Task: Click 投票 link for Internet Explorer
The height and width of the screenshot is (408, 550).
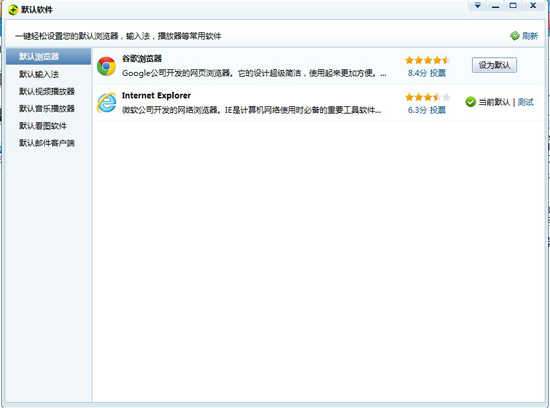Action: tap(438, 110)
